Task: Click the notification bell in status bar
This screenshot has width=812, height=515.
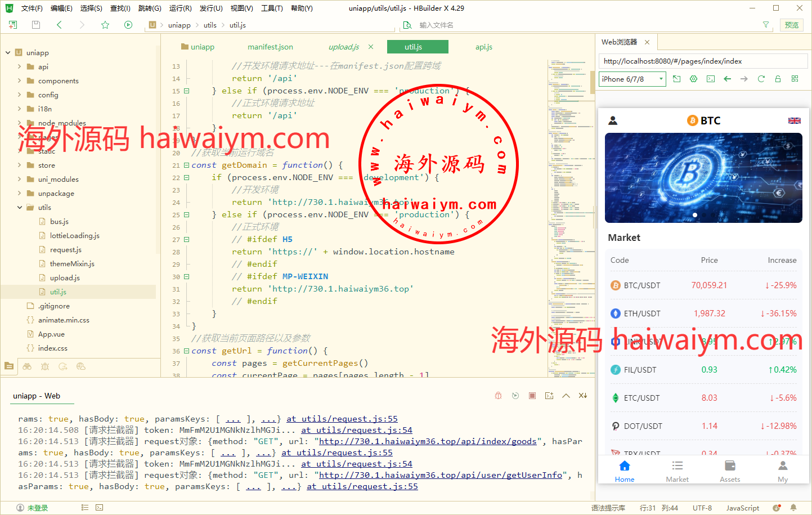Action: 793,507
